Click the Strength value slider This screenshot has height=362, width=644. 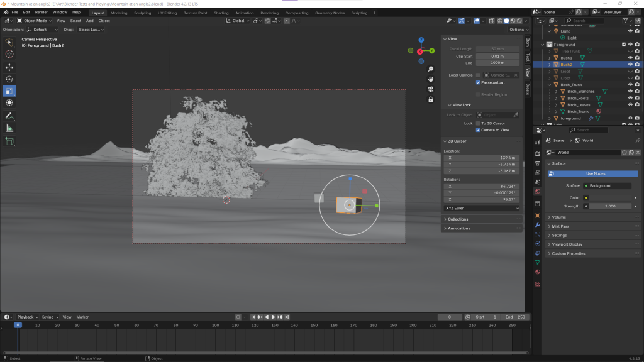tap(610, 206)
